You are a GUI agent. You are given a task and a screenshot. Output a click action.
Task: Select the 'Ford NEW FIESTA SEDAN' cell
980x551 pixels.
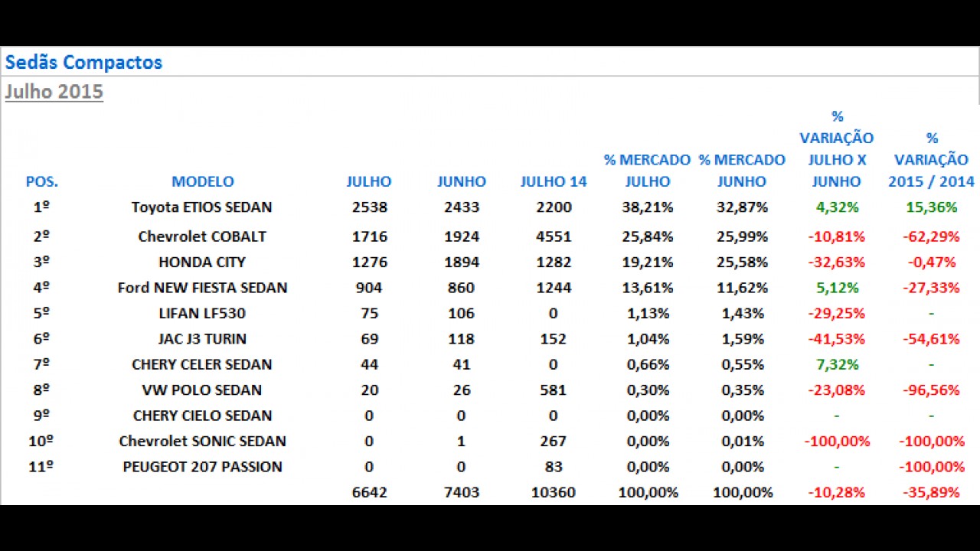[202, 288]
